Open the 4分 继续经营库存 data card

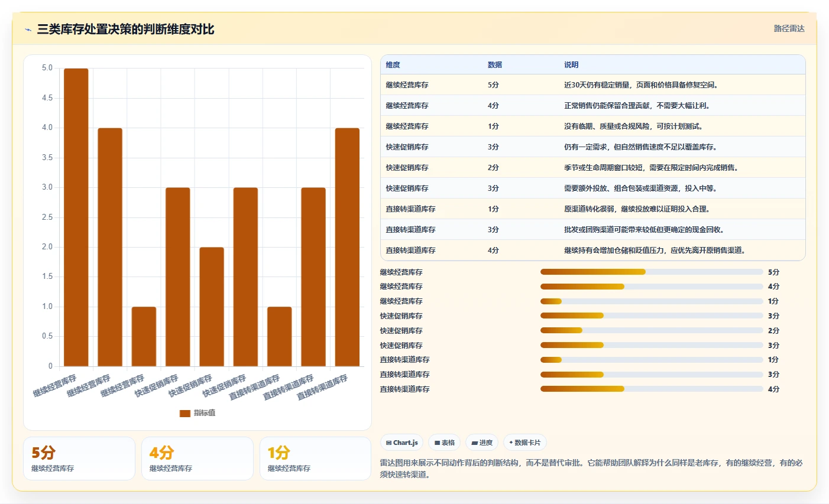[197, 459]
